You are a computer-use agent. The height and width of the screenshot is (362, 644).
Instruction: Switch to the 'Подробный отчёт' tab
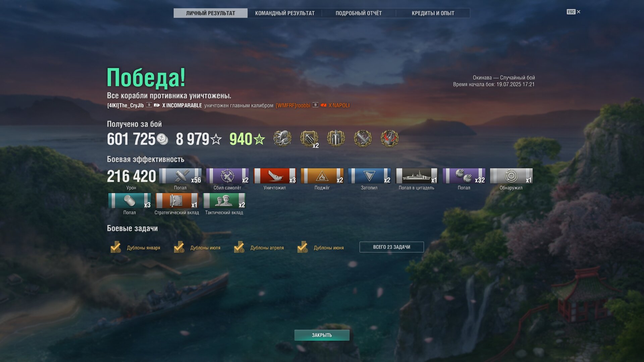pyautogui.click(x=359, y=13)
